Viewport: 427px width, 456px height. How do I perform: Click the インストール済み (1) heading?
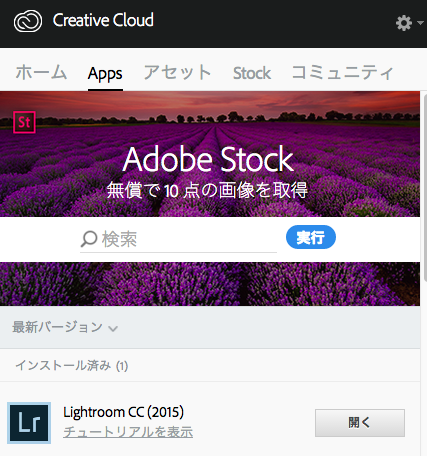coord(72,366)
